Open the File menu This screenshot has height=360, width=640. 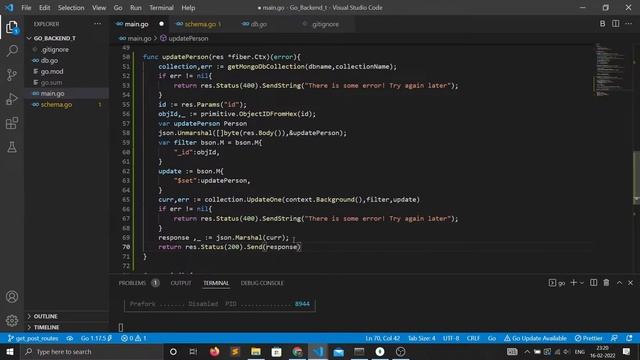pyautogui.click(x=26, y=8)
